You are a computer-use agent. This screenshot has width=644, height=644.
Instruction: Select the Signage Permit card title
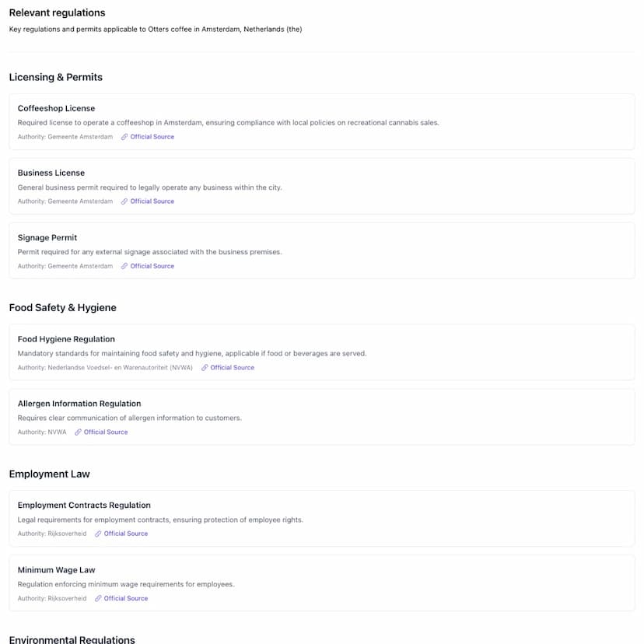(x=47, y=237)
